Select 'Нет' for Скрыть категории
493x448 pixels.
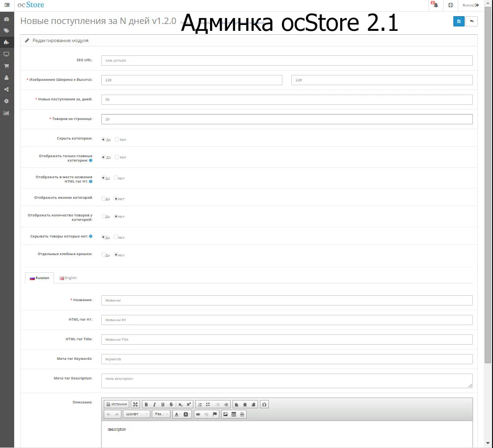pyautogui.click(x=117, y=139)
